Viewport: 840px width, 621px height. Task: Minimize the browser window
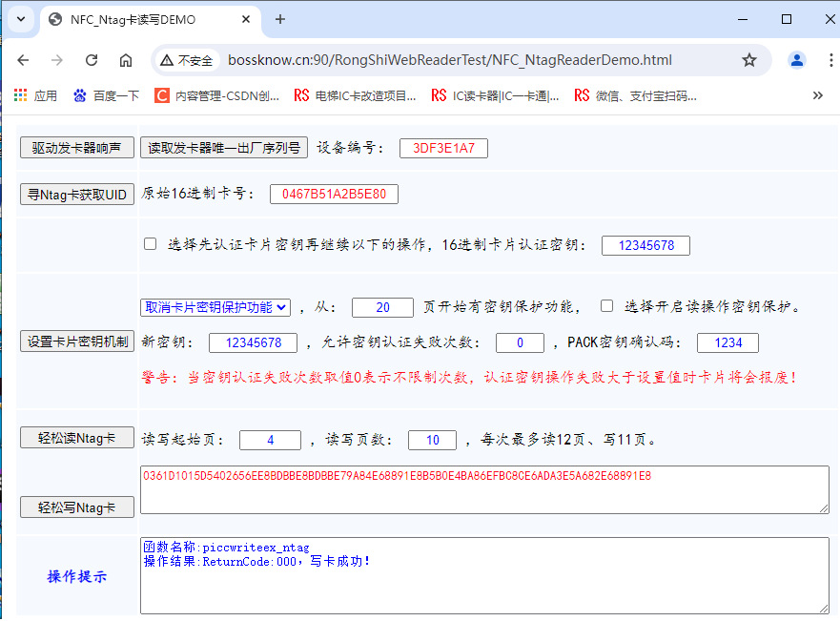point(743,19)
